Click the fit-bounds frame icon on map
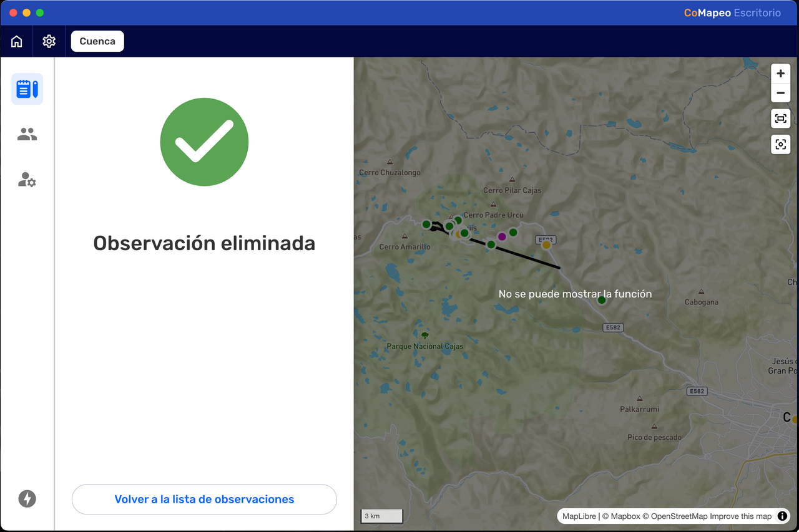This screenshot has height=532, width=799. point(780,118)
